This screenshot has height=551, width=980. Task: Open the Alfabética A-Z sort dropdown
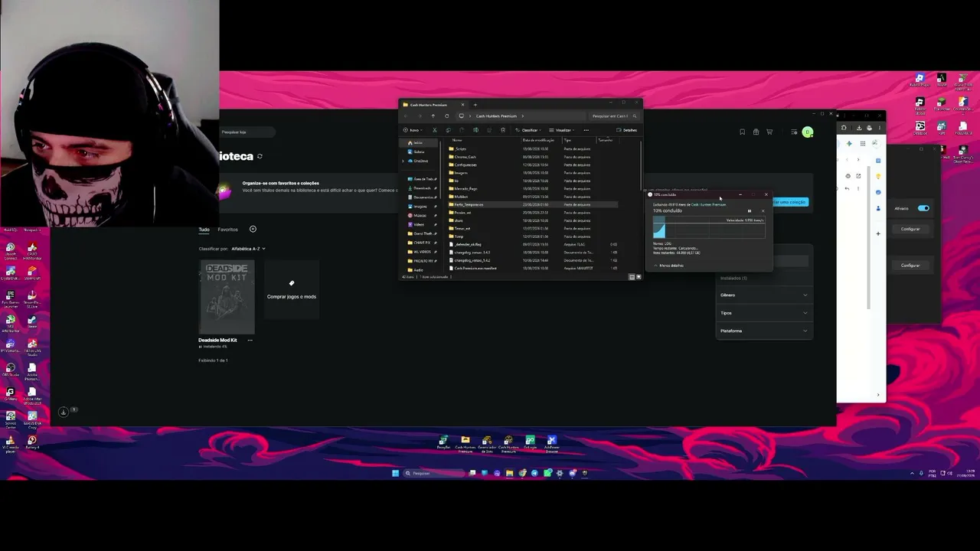click(x=248, y=249)
